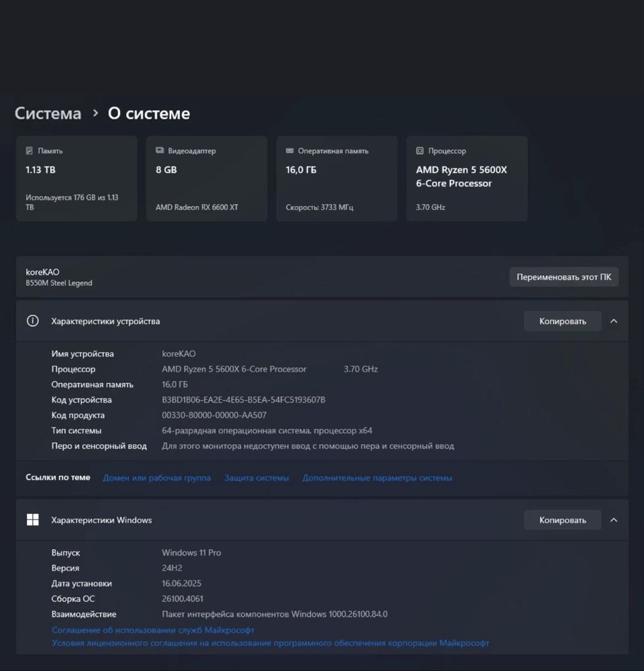Click the Характеристики Windows header
Image resolution: width=644 pixels, height=671 pixels.
point(322,520)
